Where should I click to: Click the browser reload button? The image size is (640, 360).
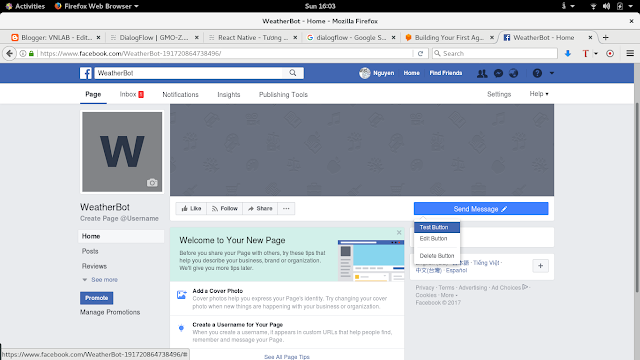click(420, 53)
